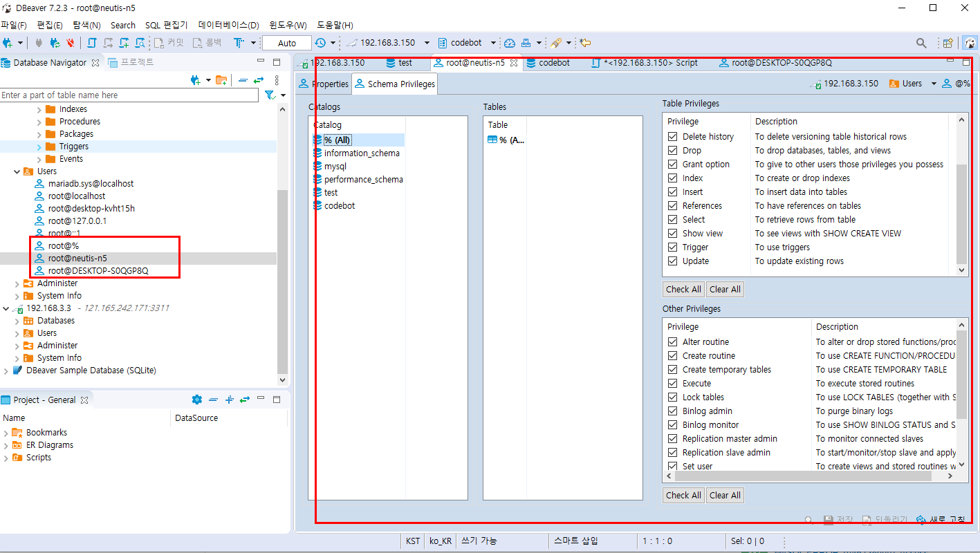The height and width of the screenshot is (553, 980).
Task: Select the mysql catalog in Catalogs list
Action: tap(335, 167)
